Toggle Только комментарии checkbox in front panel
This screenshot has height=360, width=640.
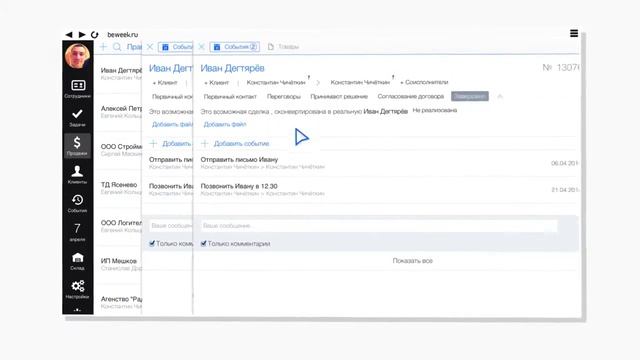point(203,244)
